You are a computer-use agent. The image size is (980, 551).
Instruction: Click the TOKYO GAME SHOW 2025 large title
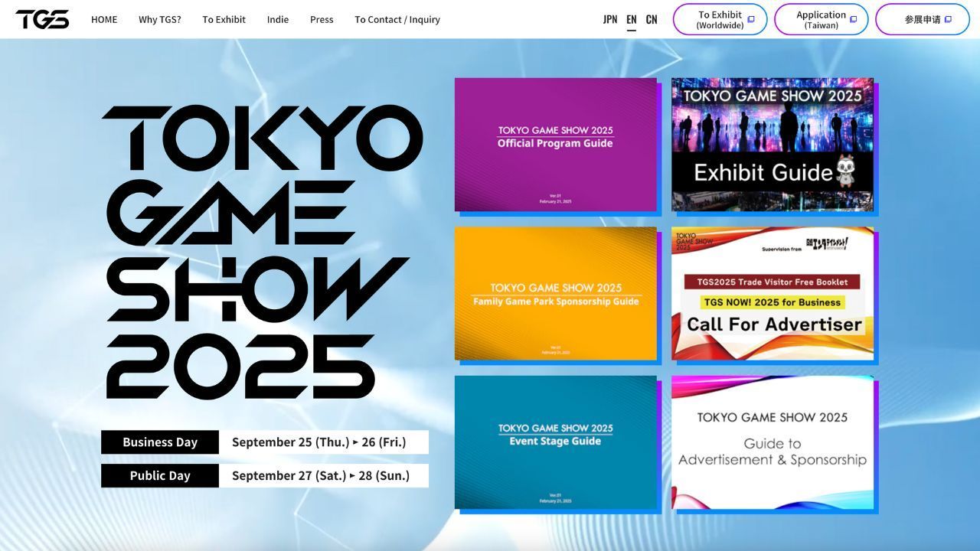click(x=262, y=252)
